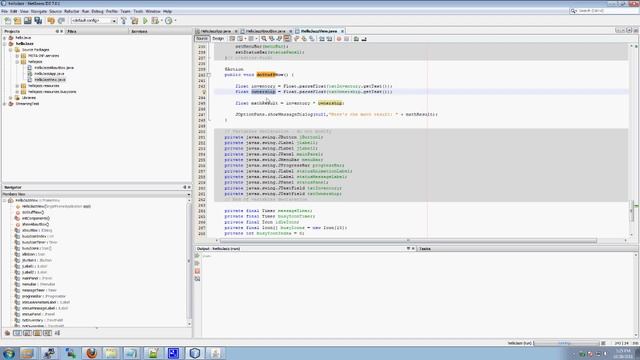Collapse the doStuffNow method fold marker
The width and height of the screenshot is (640, 360).
(x=209, y=75)
